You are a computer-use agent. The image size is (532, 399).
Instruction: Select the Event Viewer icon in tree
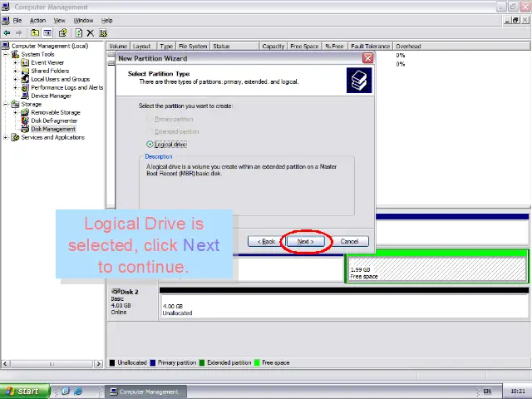click(x=25, y=62)
